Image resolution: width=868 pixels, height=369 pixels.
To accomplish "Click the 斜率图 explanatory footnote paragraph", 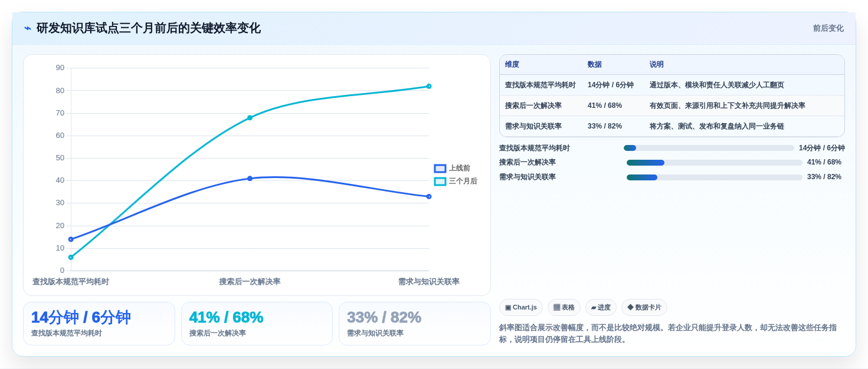I will (x=668, y=334).
